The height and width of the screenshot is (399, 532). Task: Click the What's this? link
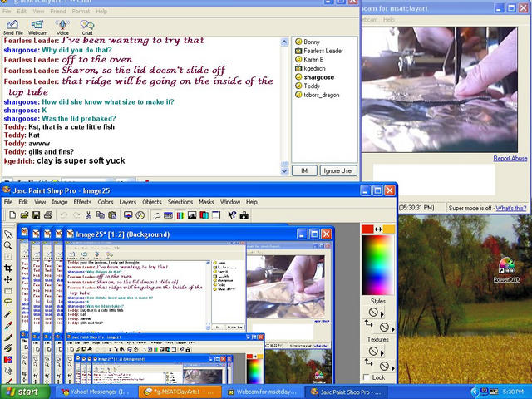(x=511, y=208)
